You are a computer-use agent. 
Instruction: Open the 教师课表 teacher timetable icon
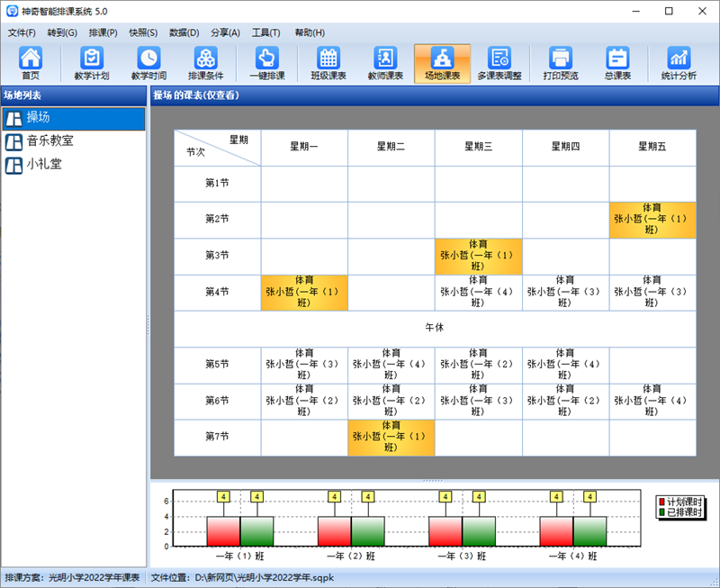pos(385,63)
